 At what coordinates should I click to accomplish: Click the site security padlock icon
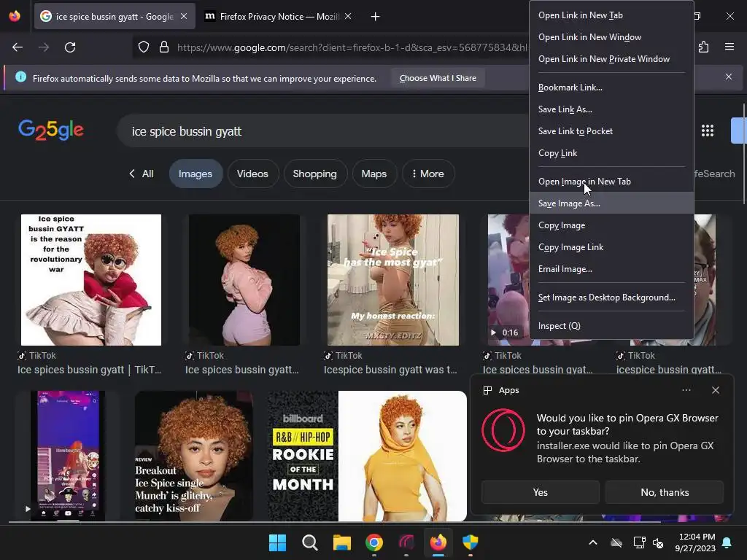pyautogui.click(x=164, y=47)
